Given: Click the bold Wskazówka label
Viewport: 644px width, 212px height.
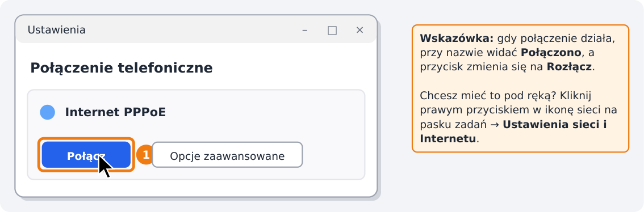Looking at the screenshot, I should [457, 39].
